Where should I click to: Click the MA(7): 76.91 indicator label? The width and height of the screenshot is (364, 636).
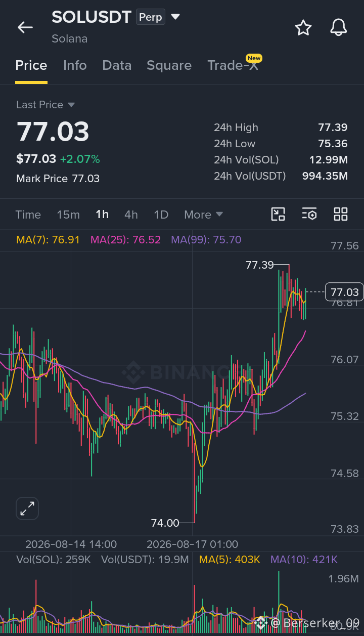point(48,240)
